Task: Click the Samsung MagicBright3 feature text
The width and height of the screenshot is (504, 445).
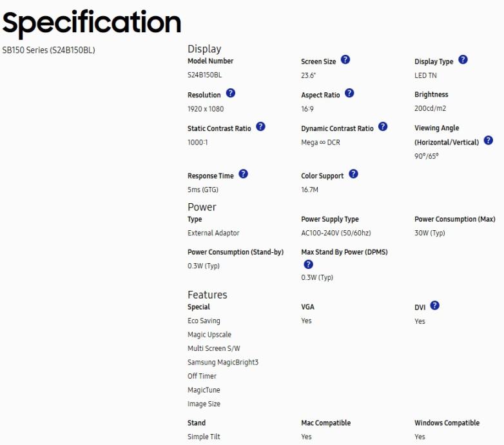Action: (x=222, y=362)
